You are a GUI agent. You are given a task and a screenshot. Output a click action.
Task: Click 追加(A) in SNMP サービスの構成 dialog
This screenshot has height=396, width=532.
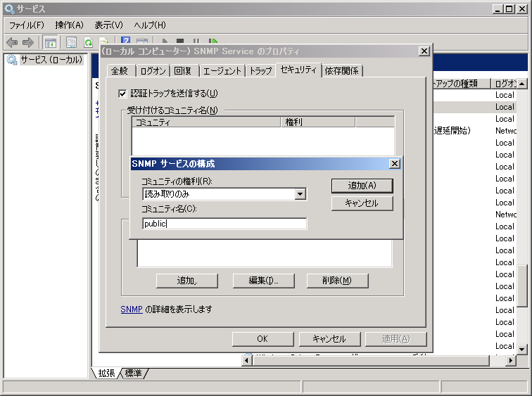[x=362, y=186]
